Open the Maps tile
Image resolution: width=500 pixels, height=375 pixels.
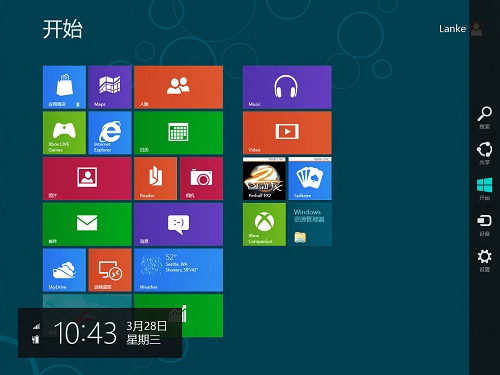110,87
